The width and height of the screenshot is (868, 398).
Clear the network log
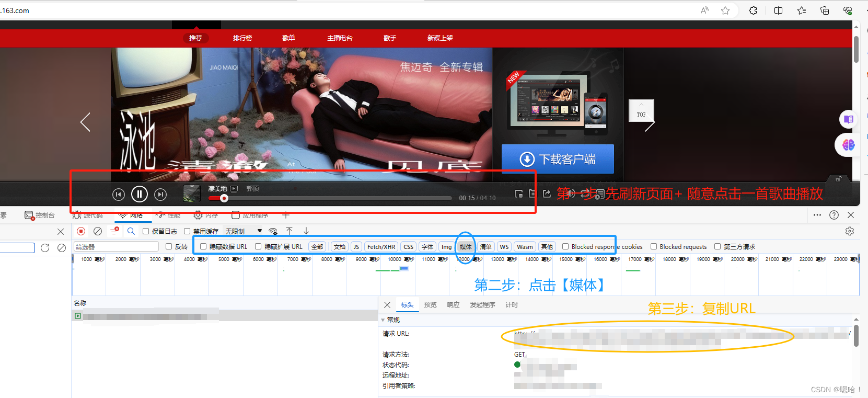click(x=98, y=231)
